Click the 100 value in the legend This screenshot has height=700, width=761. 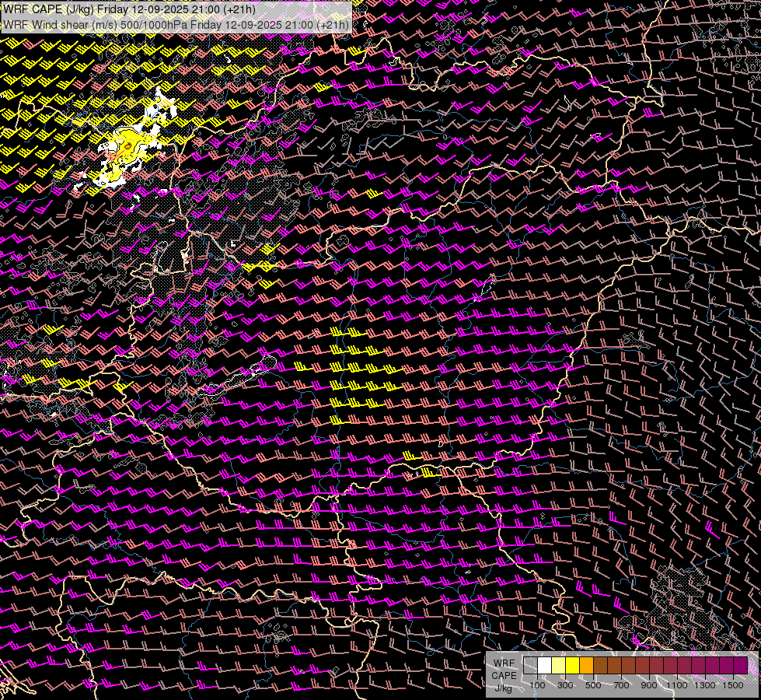pos(537,685)
